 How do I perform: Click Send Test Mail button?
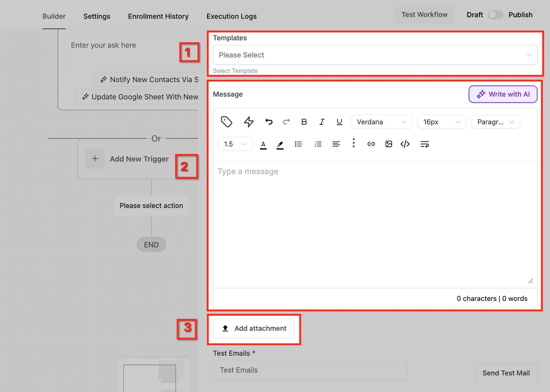(x=506, y=373)
